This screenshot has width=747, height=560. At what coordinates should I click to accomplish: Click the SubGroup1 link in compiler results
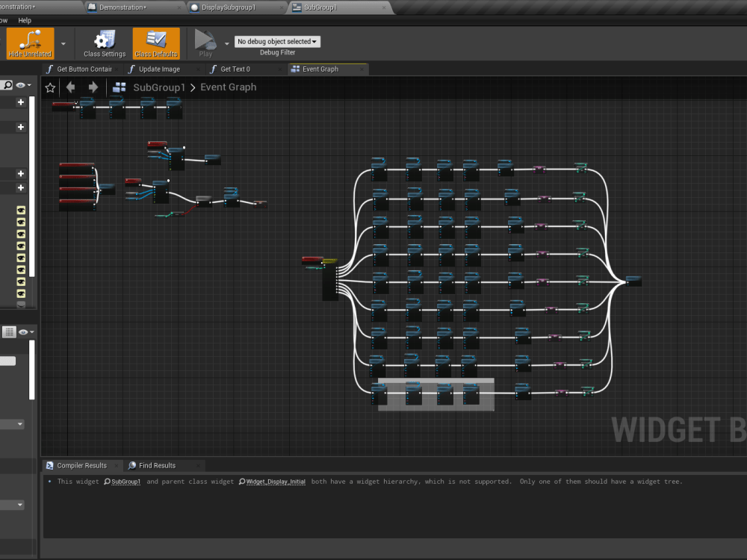[125, 482]
